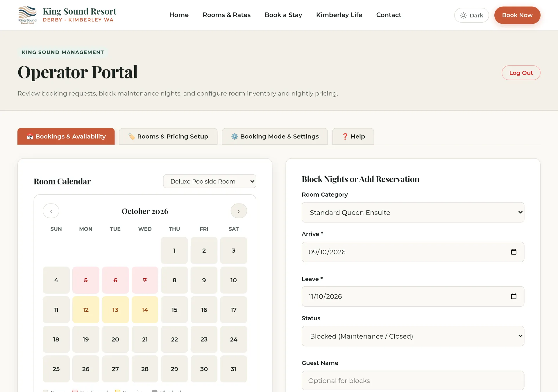Click the Arrive date field
The width and height of the screenshot is (558, 392).
413,252
